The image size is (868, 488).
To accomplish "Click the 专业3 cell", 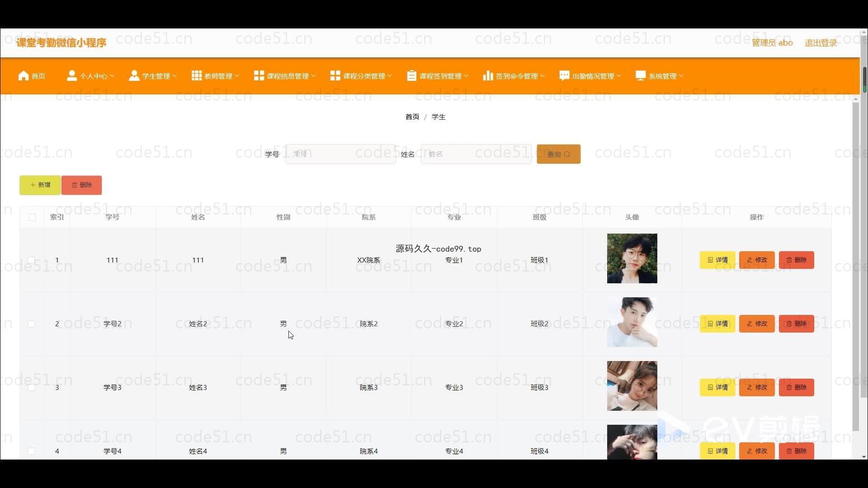I will [x=454, y=388].
